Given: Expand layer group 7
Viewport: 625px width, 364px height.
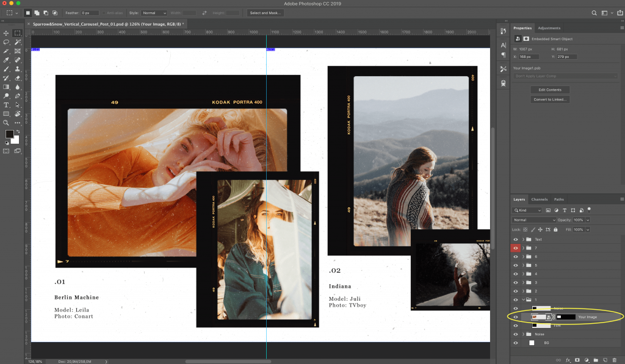Looking at the screenshot, I should pos(523,248).
